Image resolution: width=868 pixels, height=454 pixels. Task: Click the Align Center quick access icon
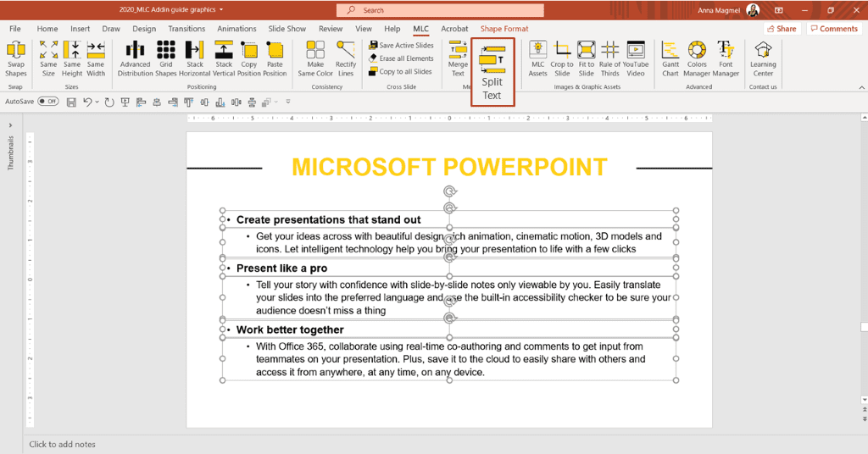click(157, 102)
